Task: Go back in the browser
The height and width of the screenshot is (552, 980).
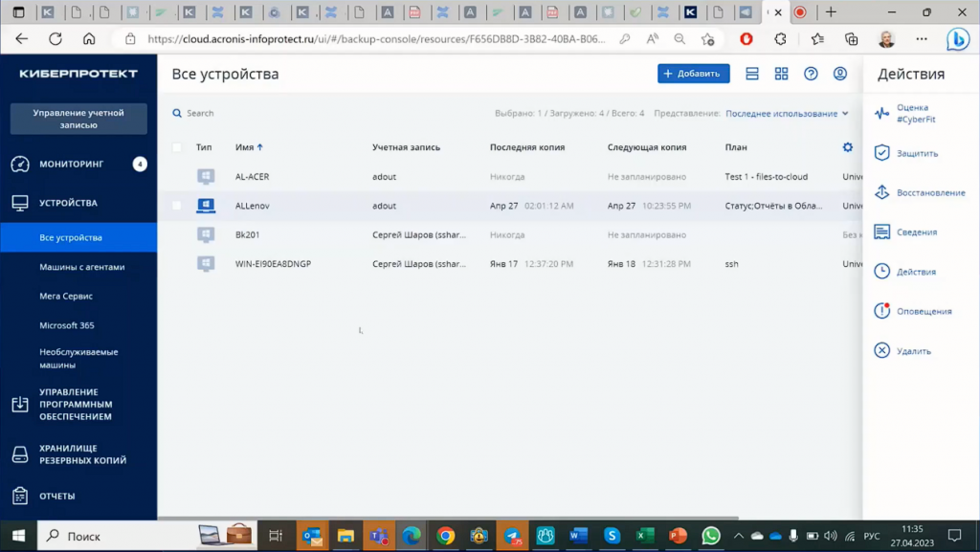Action: (x=22, y=38)
